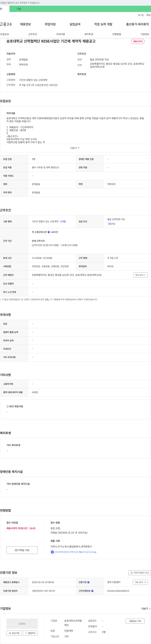This screenshot has height=644, width=151.
Task: Click the 인증기관 help icon
Action: pyautogui.click(x=88, y=582)
